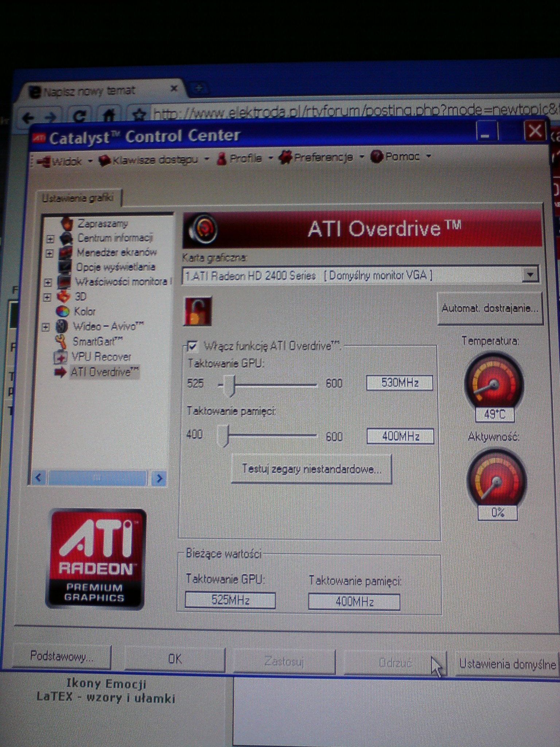The height and width of the screenshot is (747, 560).
Task: Click Testuj zegary niestandardowe button
Action: click(x=312, y=469)
